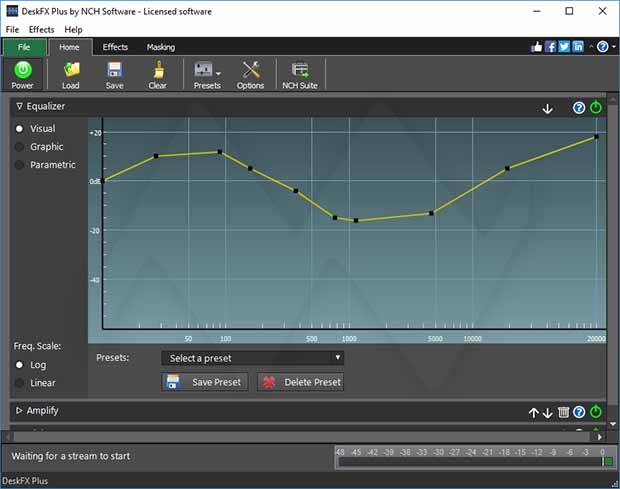Collapse ribbon with small caret arrow

(x=591, y=47)
